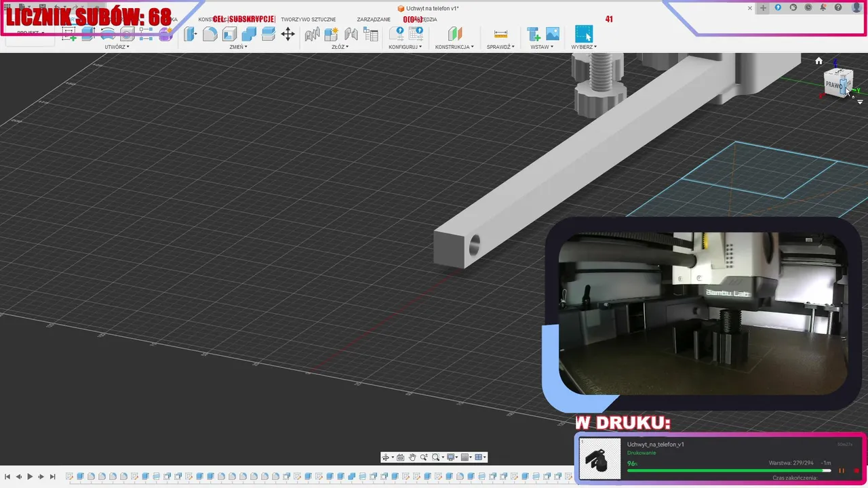Image resolution: width=868 pixels, height=488 pixels.
Task: Click the printer camera live preview
Action: [x=703, y=313]
